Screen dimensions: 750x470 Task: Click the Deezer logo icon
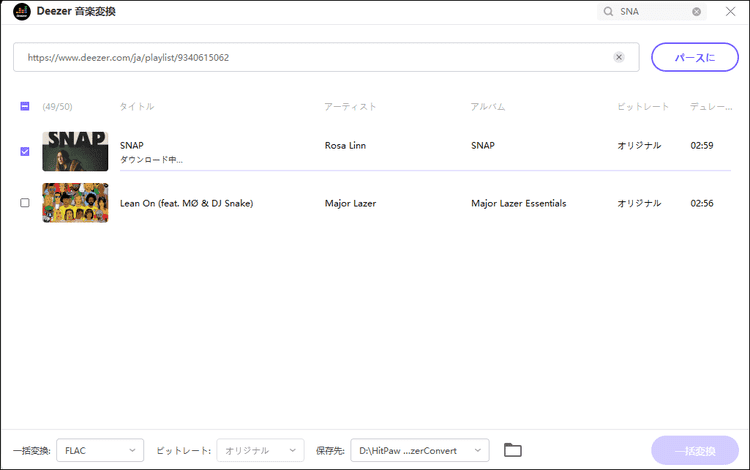tap(22, 11)
